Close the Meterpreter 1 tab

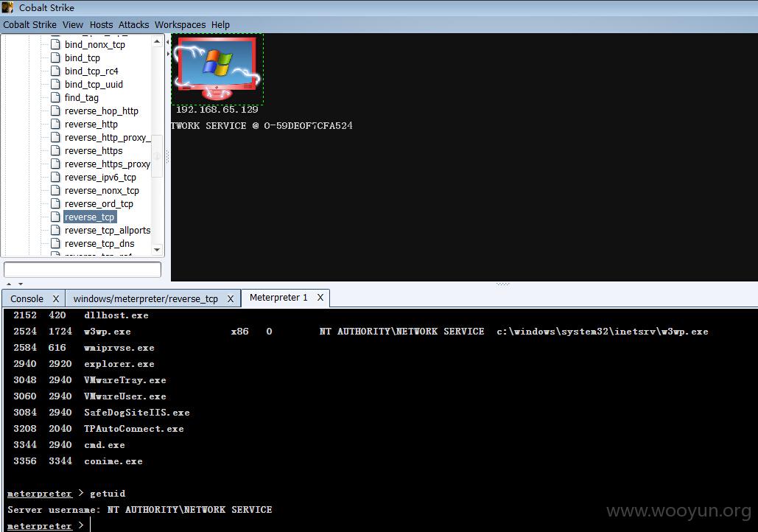(x=320, y=298)
